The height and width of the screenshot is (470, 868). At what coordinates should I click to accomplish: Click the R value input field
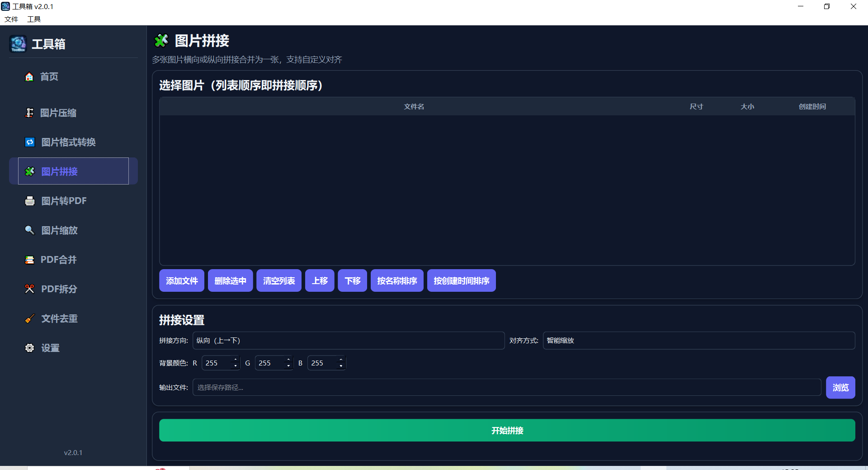tap(217, 363)
